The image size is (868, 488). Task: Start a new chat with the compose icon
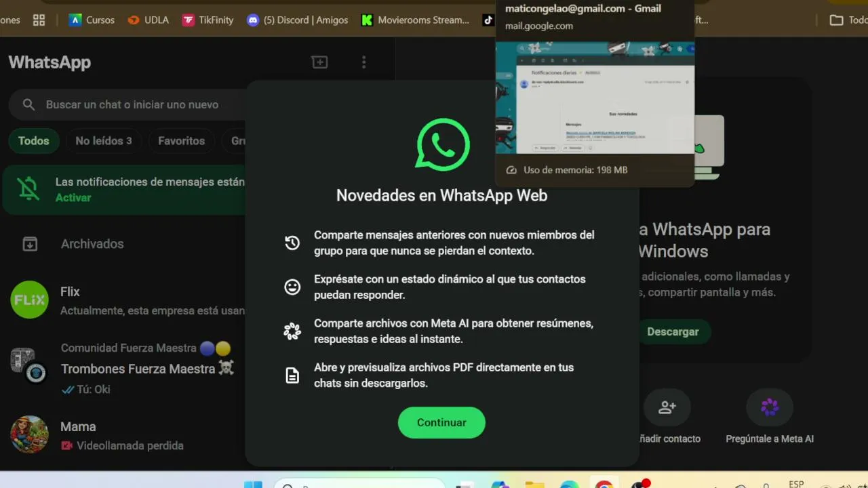click(x=319, y=62)
